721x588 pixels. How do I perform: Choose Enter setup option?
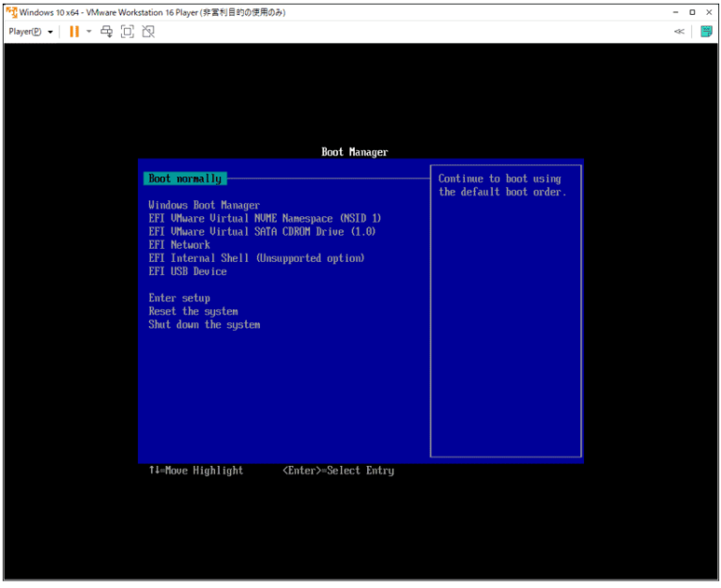tap(179, 298)
